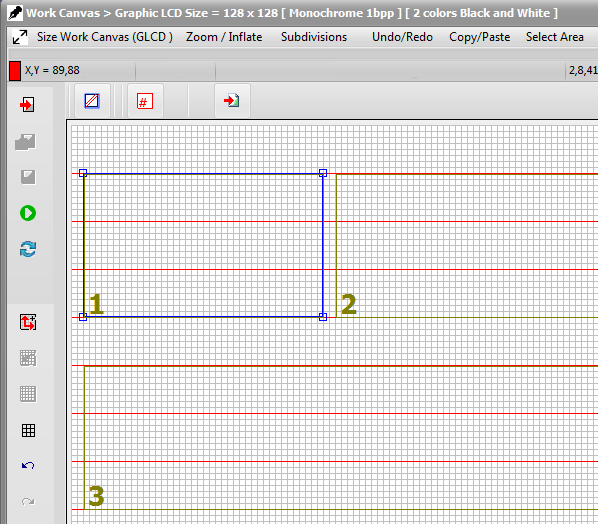The image size is (598, 524).
Task: Click the resize arrows icon in menu bar
Action: pyautogui.click(x=19, y=37)
